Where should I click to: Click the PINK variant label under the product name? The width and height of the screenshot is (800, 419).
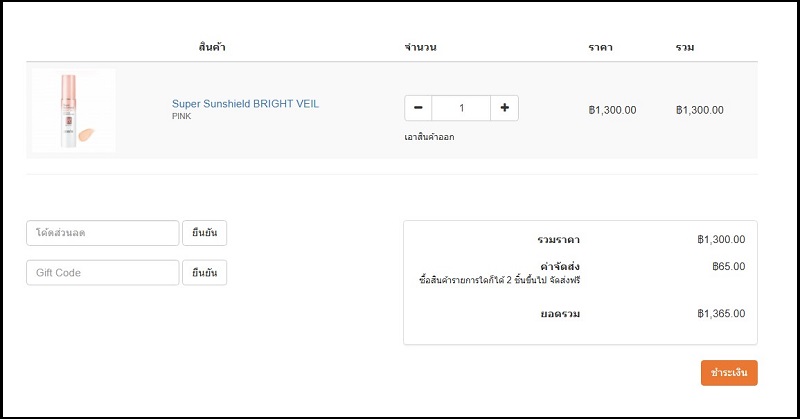(x=181, y=117)
